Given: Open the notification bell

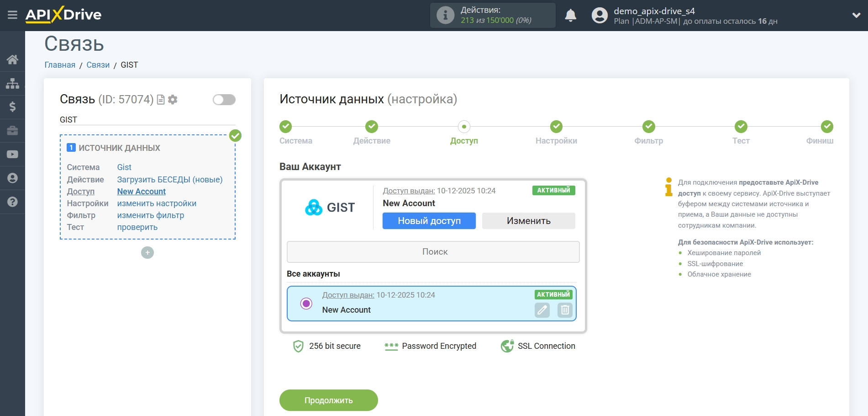Looking at the screenshot, I should pyautogui.click(x=570, y=15).
